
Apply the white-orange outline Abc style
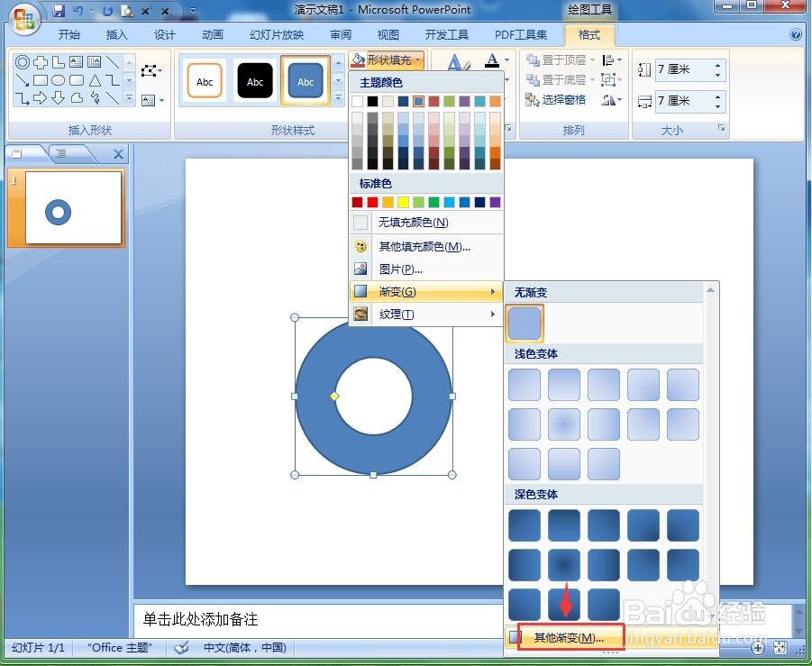[x=205, y=81]
